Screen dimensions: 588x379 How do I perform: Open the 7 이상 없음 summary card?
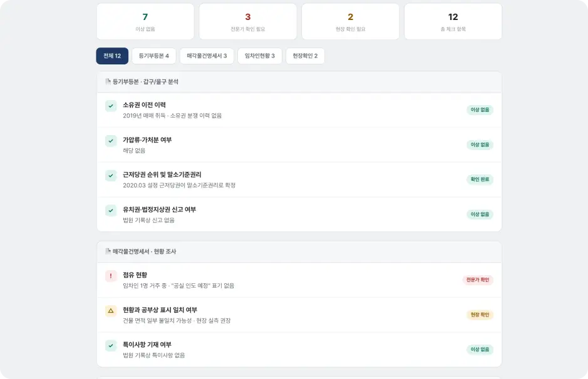click(145, 21)
